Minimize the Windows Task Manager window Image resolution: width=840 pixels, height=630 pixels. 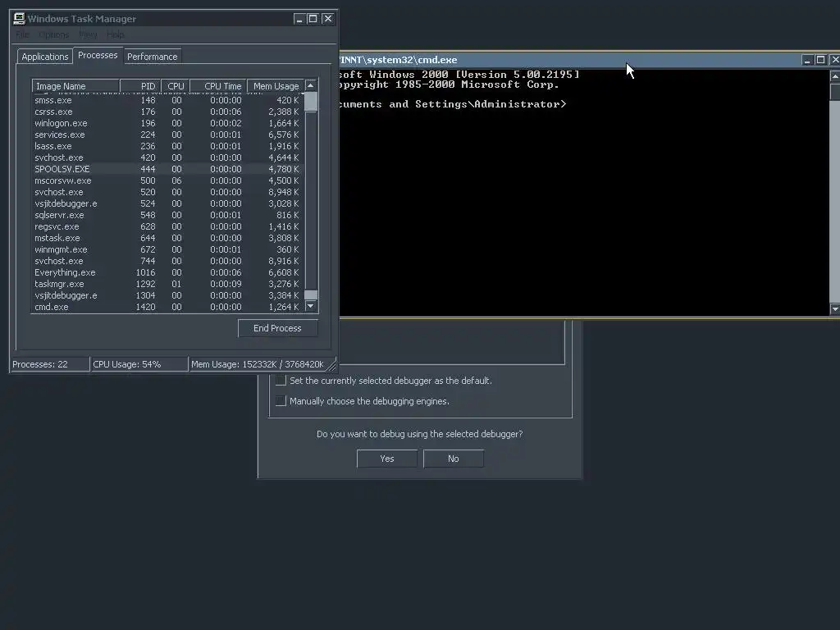pyautogui.click(x=299, y=19)
